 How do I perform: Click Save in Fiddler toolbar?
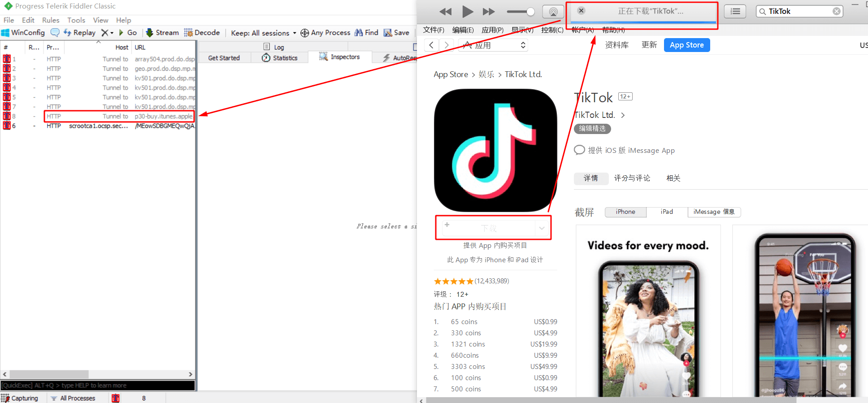(397, 33)
